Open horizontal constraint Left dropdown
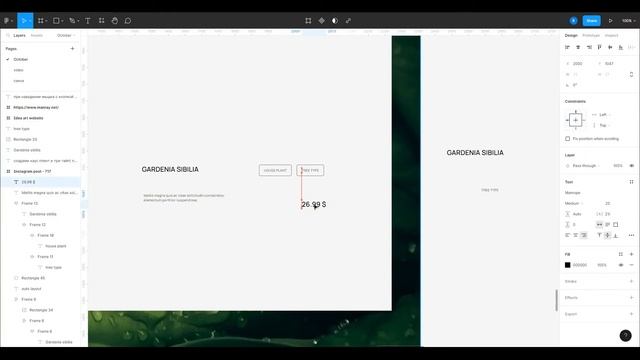Image resolution: width=640 pixels, height=360 pixels. (x=604, y=115)
